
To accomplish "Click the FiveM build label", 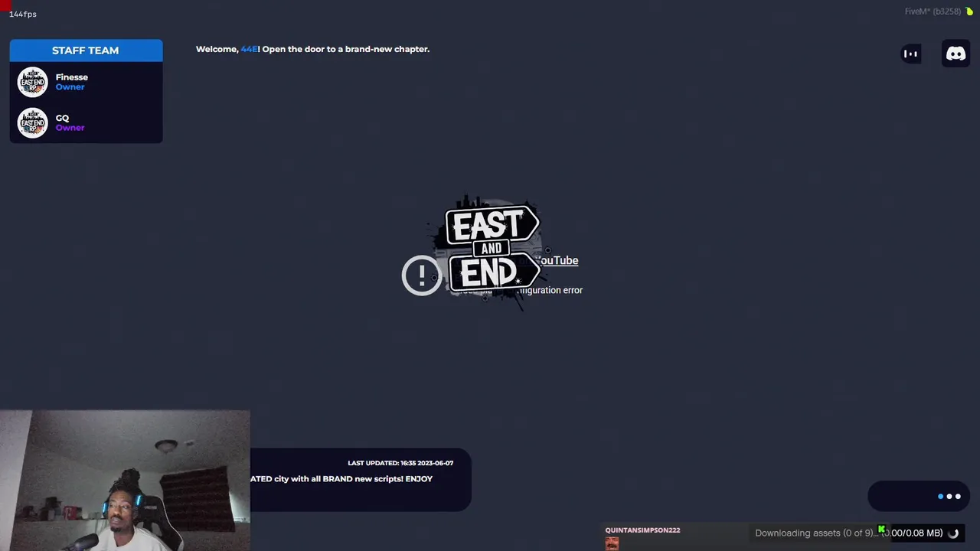I will [933, 11].
